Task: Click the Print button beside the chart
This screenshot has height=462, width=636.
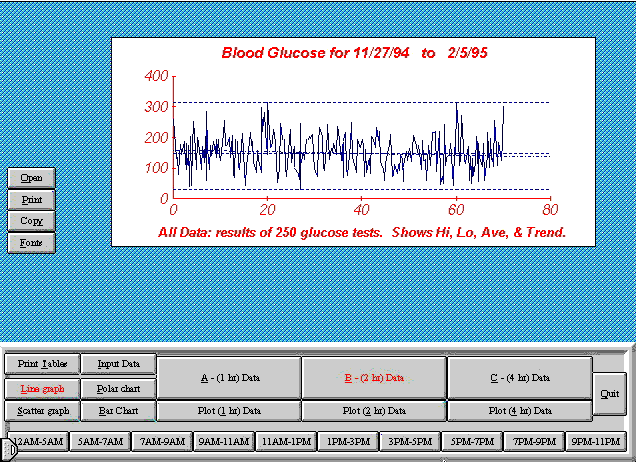Action: [31, 200]
